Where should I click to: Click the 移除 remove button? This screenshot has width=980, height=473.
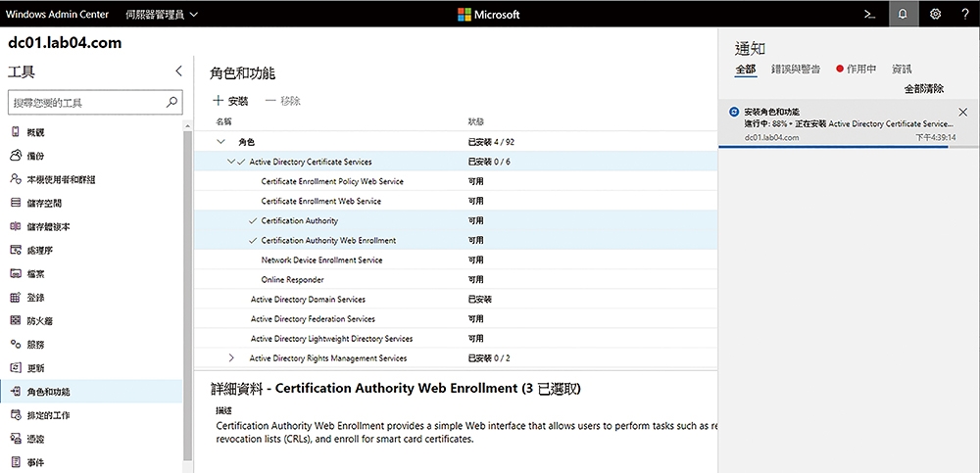pyautogui.click(x=282, y=101)
